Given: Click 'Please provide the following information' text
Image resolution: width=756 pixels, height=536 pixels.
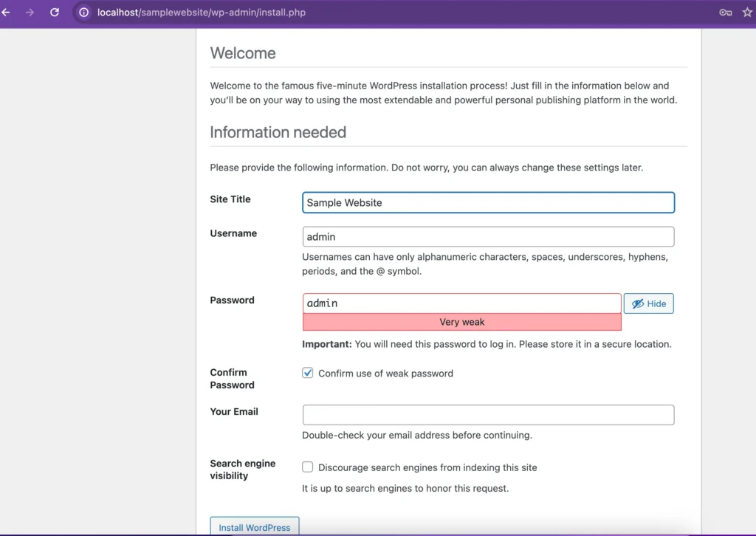Looking at the screenshot, I should pyautogui.click(x=427, y=168).
